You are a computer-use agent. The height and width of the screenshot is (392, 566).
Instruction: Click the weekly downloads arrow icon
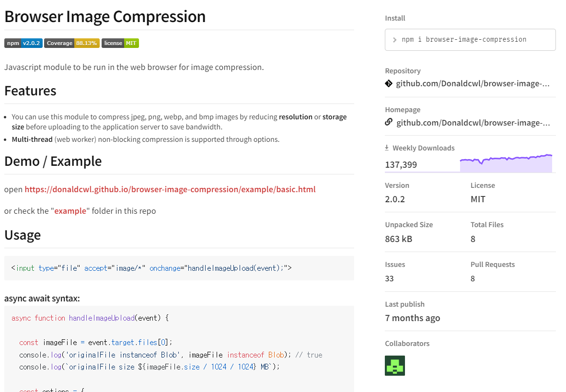click(387, 148)
